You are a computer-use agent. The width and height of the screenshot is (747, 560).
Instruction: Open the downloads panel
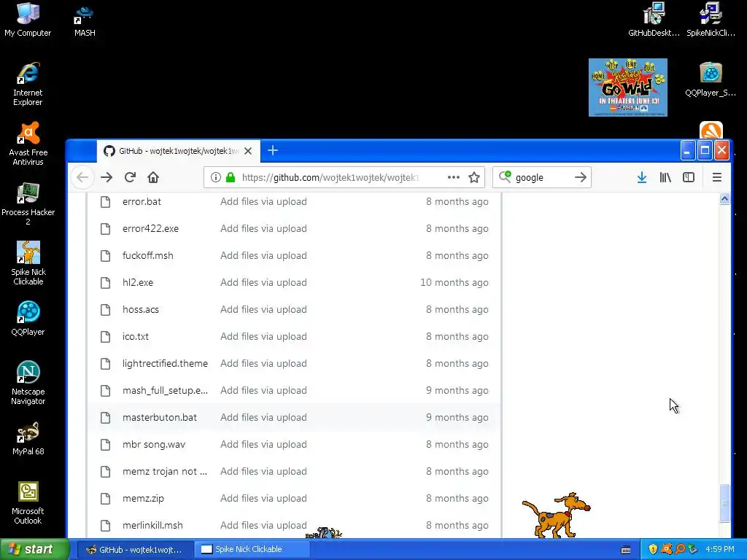(x=642, y=178)
